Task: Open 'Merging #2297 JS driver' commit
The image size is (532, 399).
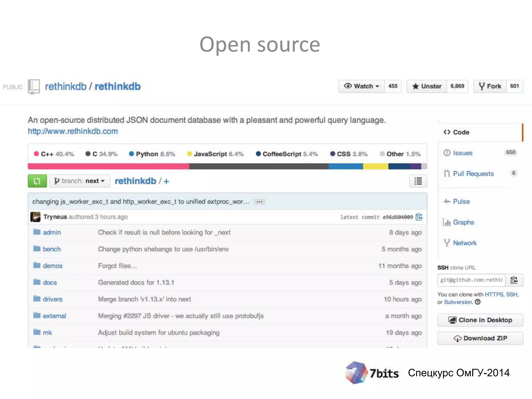Action: [181, 316]
